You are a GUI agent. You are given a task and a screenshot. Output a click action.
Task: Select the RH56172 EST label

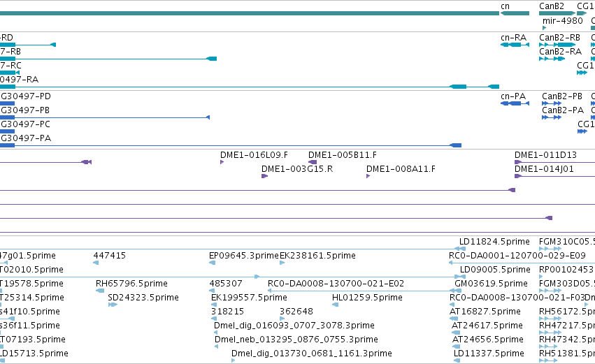tap(567, 312)
